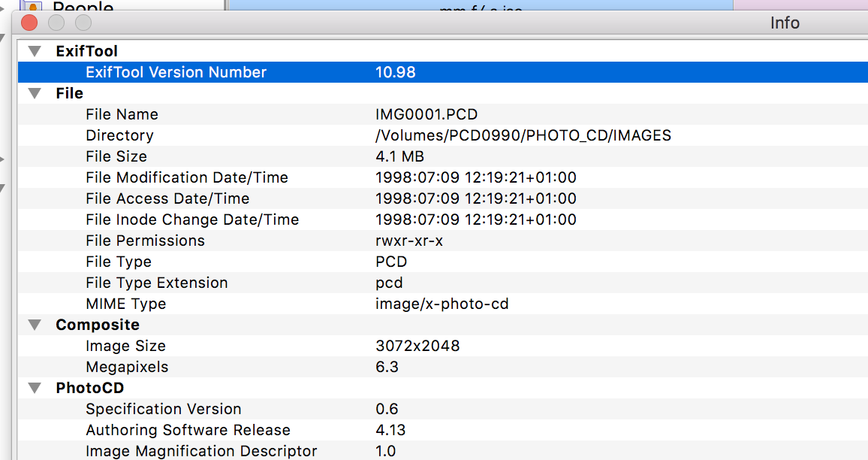Viewport: 868px width, 460px height.
Task: Minimize the Info window
Action: click(56, 23)
